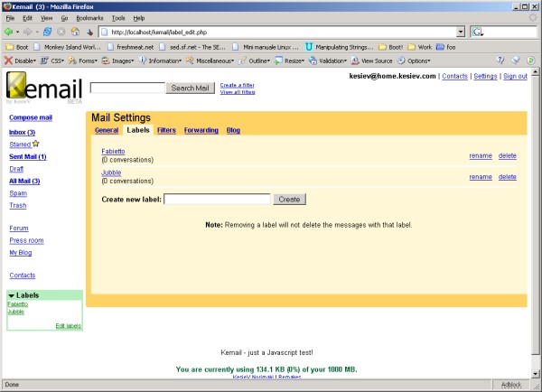The width and height of the screenshot is (542, 392).
Task: Open Compose mail link
Action: click(x=31, y=117)
